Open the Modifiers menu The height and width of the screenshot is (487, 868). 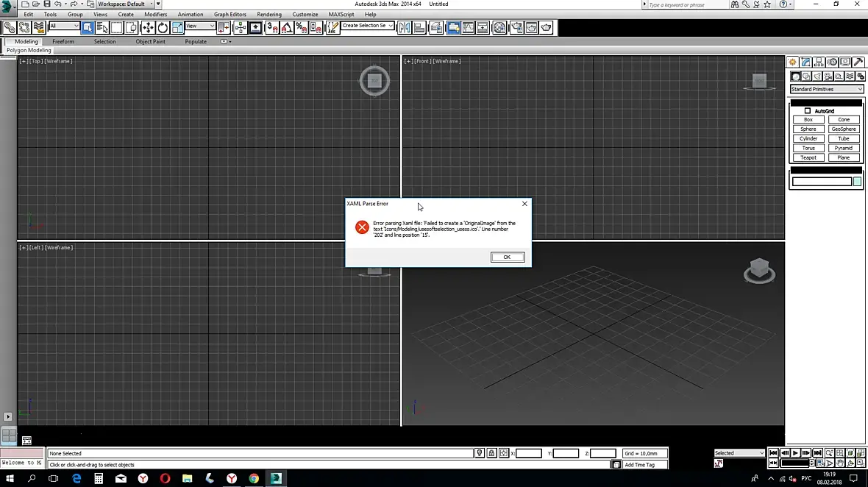(155, 15)
